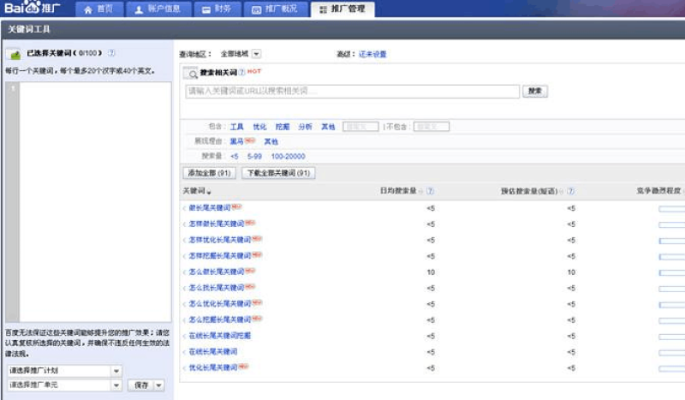
Task: Filter by 工具 in 包含 row
Action: click(236, 127)
